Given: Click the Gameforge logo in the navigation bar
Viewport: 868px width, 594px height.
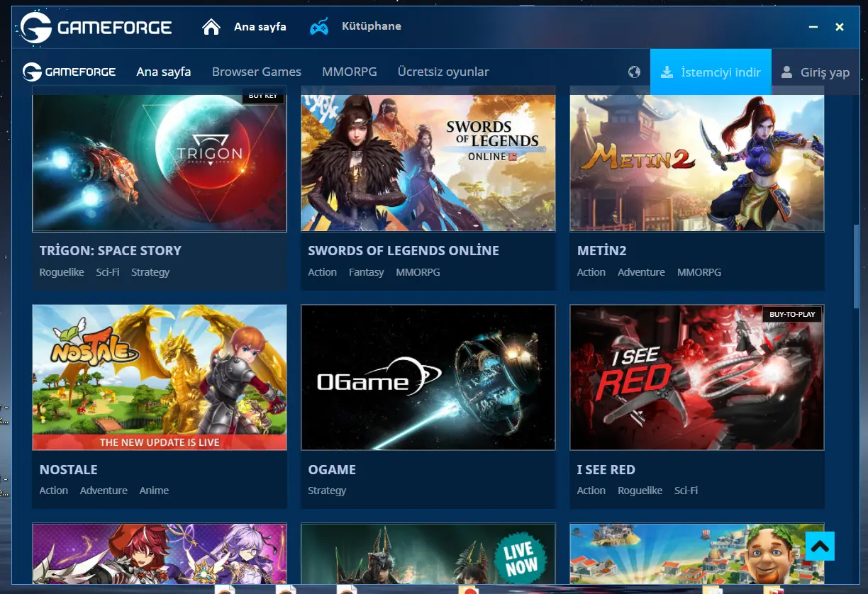Looking at the screenshot, I should click(x=69, y=72).
